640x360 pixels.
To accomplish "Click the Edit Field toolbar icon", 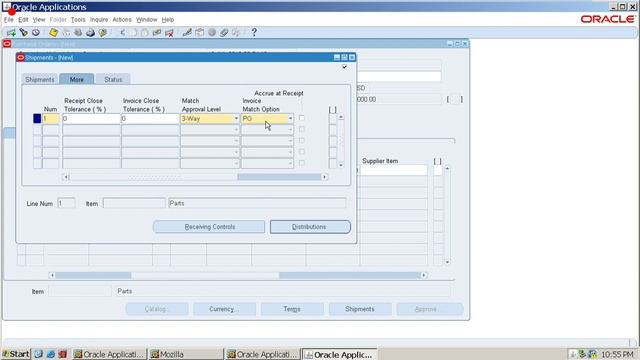I will (187, 33).
